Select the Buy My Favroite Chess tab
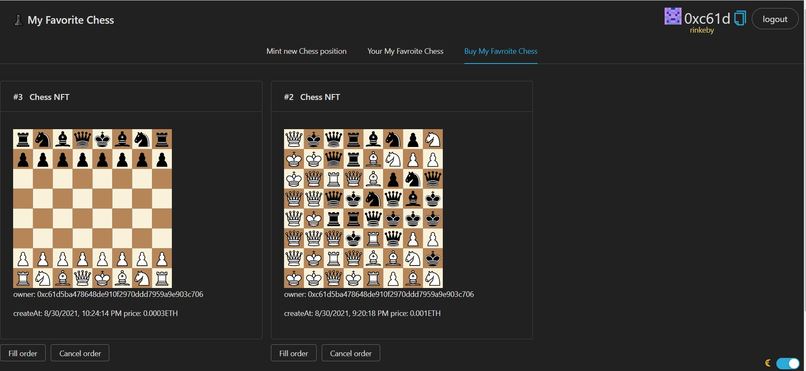Image resolution: width=806 pixels, height=371 pixels. coord(501,51)
